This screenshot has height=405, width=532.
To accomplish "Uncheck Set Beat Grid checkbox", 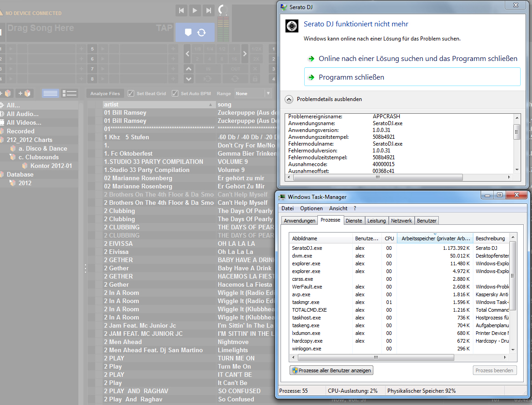I will pos(130,93).
